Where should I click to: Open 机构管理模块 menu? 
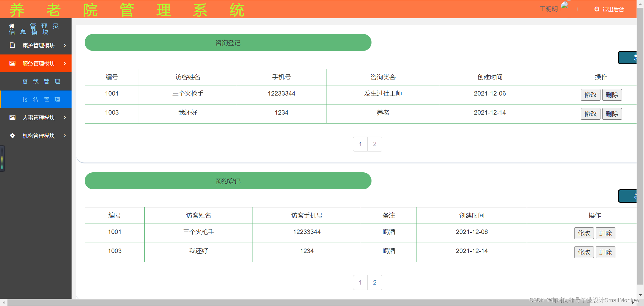point(36,136)
